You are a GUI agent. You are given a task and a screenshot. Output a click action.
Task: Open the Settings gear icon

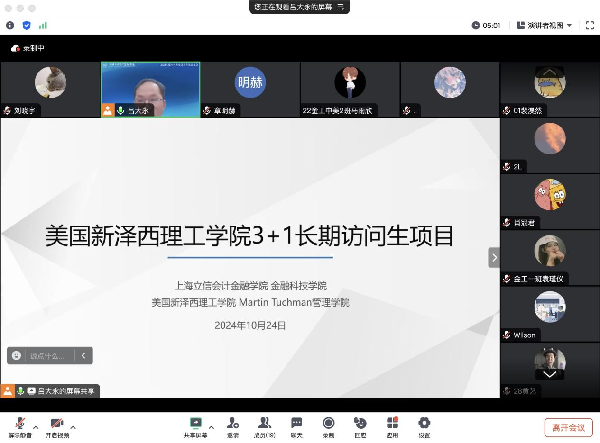[x=424, y=423]
